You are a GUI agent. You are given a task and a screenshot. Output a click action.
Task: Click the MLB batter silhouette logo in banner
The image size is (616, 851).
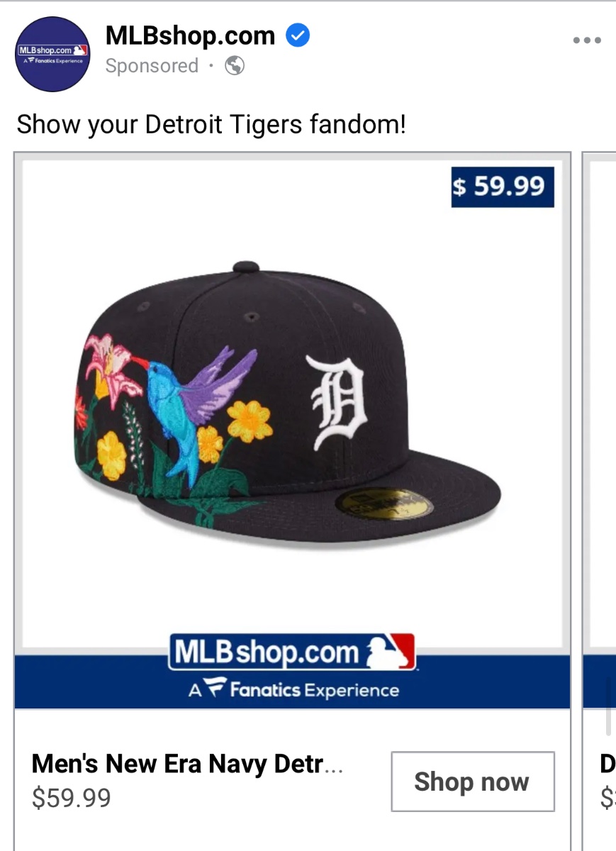pos(389,652)
